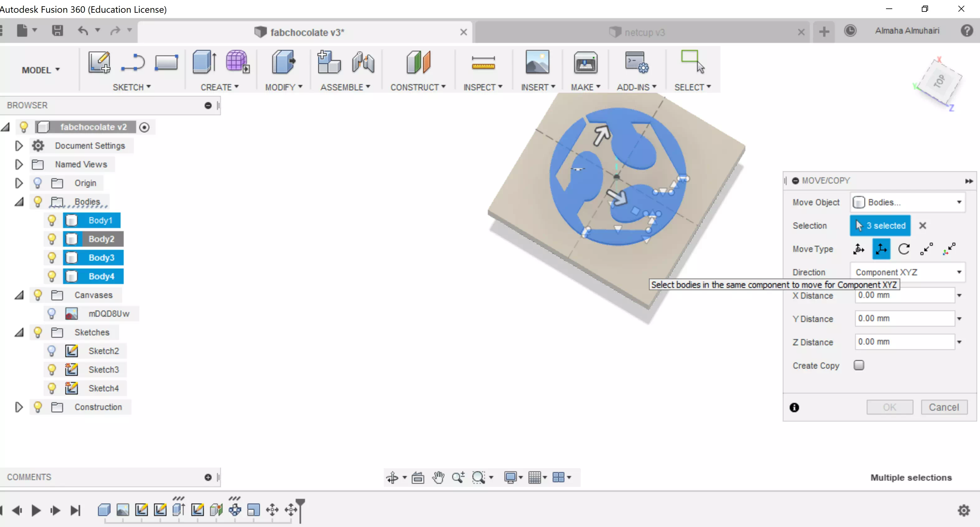Hide the mDQD8Uw canvas with its lightbulb

[52, 313]
